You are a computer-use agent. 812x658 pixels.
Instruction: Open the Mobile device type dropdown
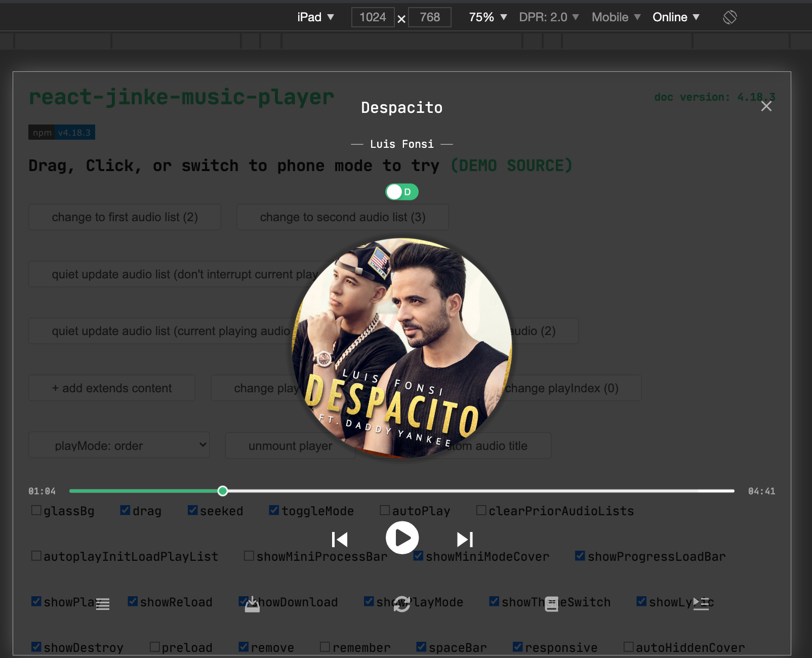616,17
